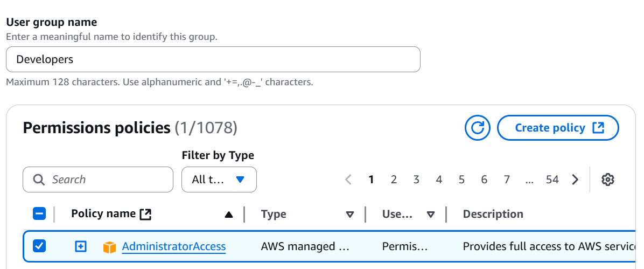Image resolution: width=644 pixels, height=269 pixels.
Task: Click the User group name field
Action: tap(213, 59)
